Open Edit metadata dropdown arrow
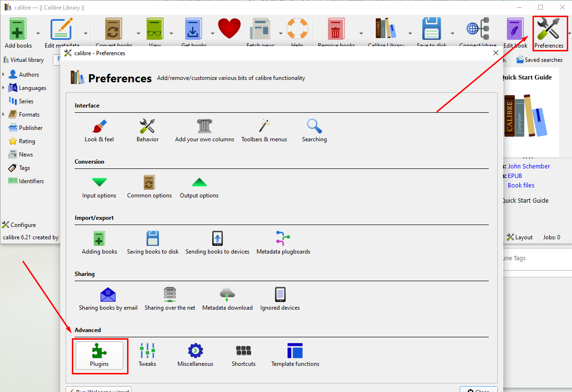This screenshot has width=572, height=392. coord(86,33)
